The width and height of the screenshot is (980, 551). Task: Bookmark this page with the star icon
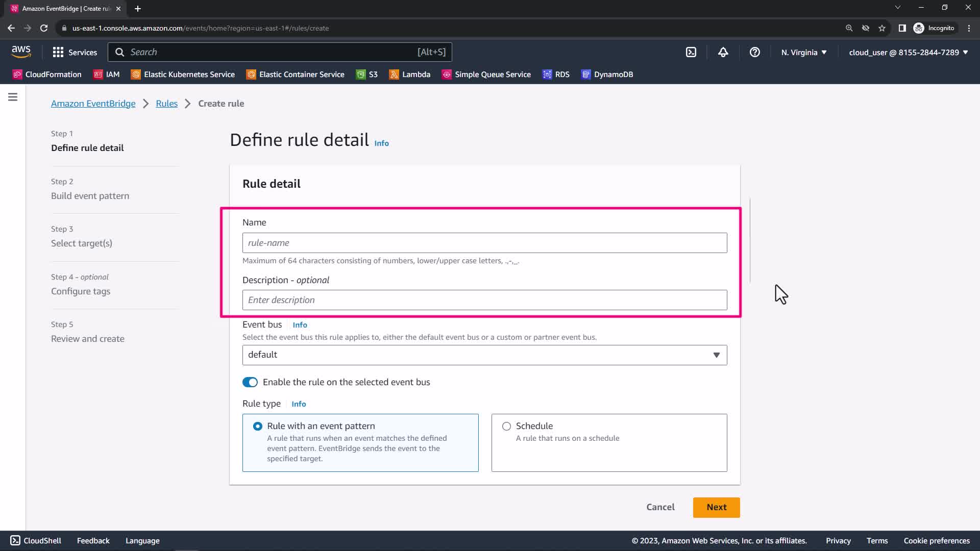point(881,28)
